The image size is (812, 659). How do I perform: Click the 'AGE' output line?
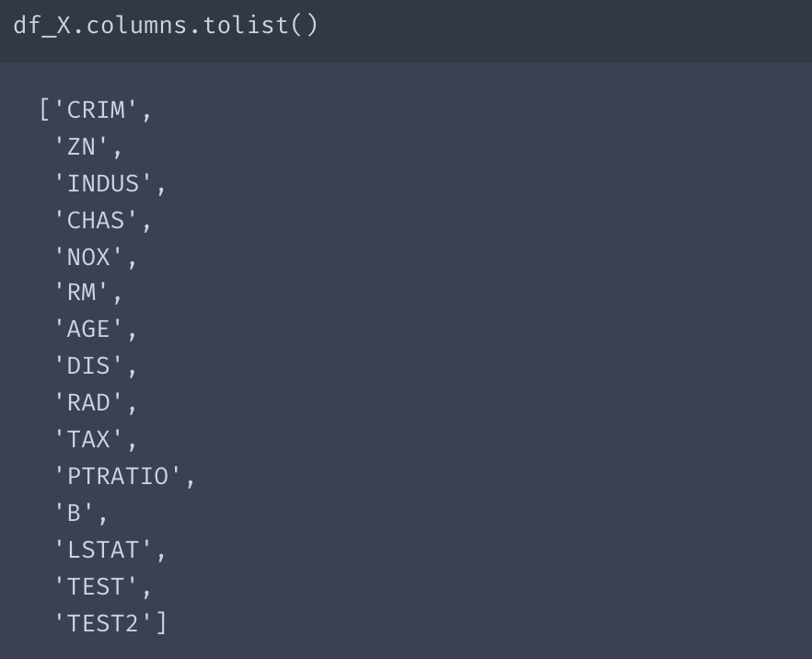89,329
